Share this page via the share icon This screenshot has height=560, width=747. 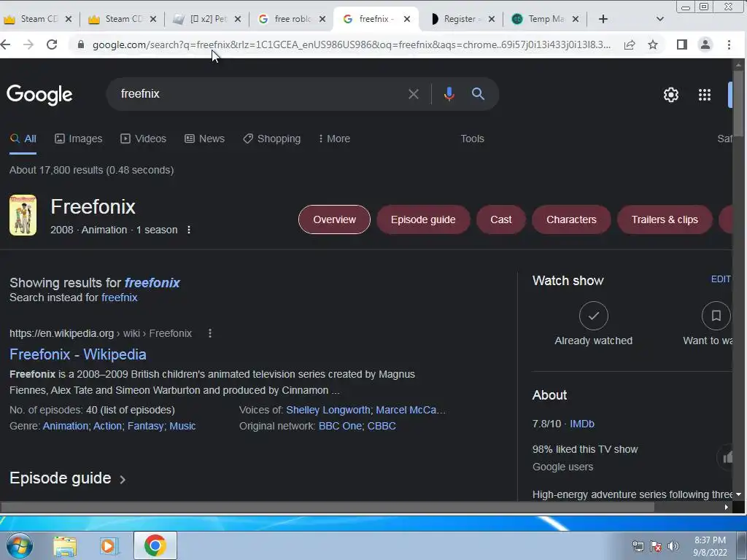click(x=630, y=44)
